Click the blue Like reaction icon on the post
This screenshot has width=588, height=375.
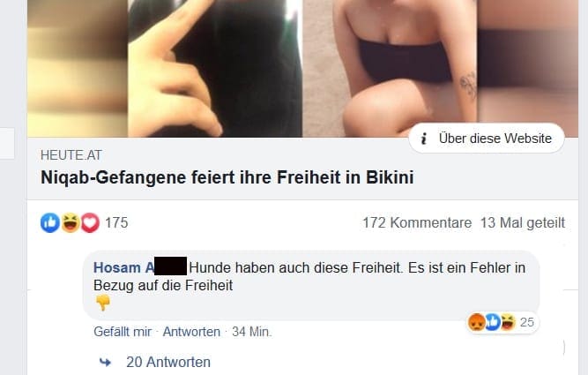50,222
